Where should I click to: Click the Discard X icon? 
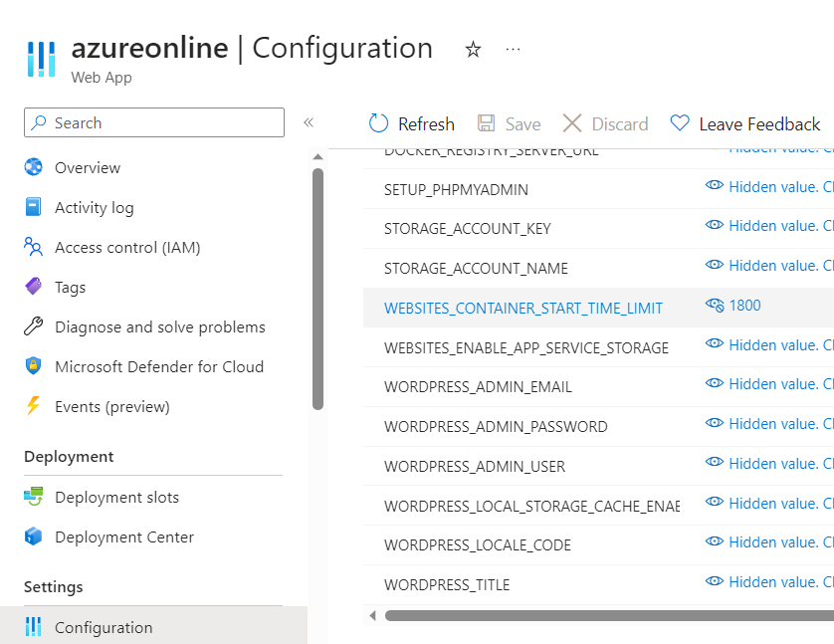click(572, 123)
